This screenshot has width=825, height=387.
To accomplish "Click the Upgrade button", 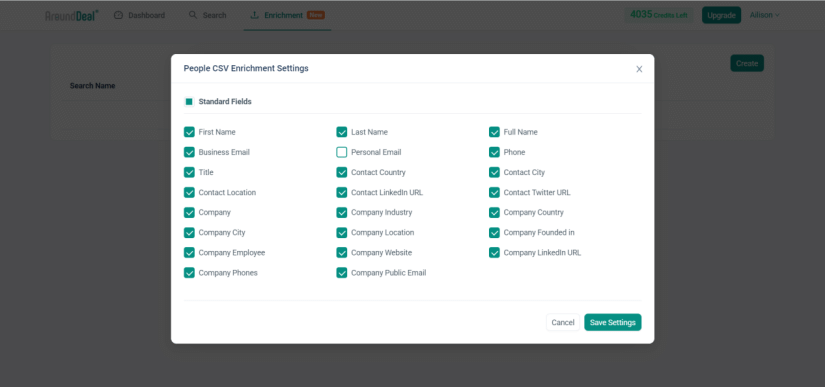I will point(721,15).
